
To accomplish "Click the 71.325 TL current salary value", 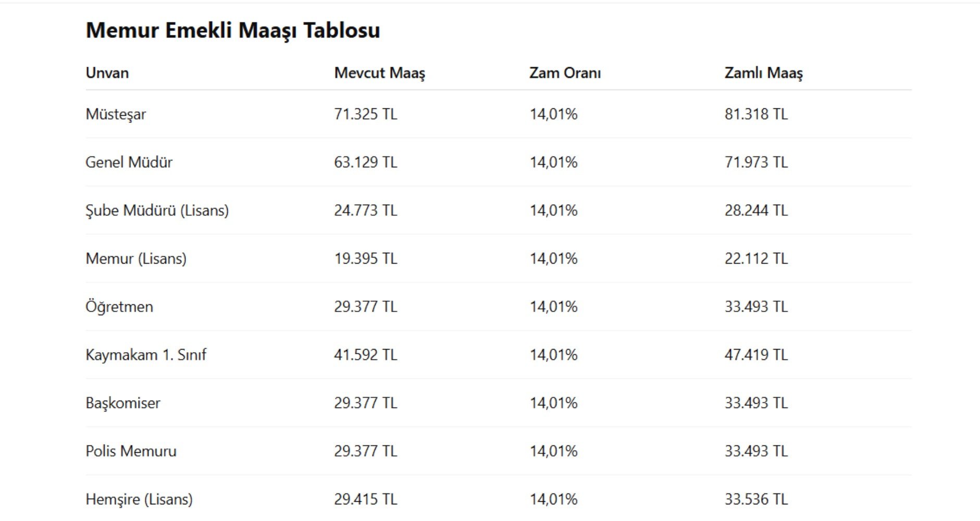I will point(366,114).
